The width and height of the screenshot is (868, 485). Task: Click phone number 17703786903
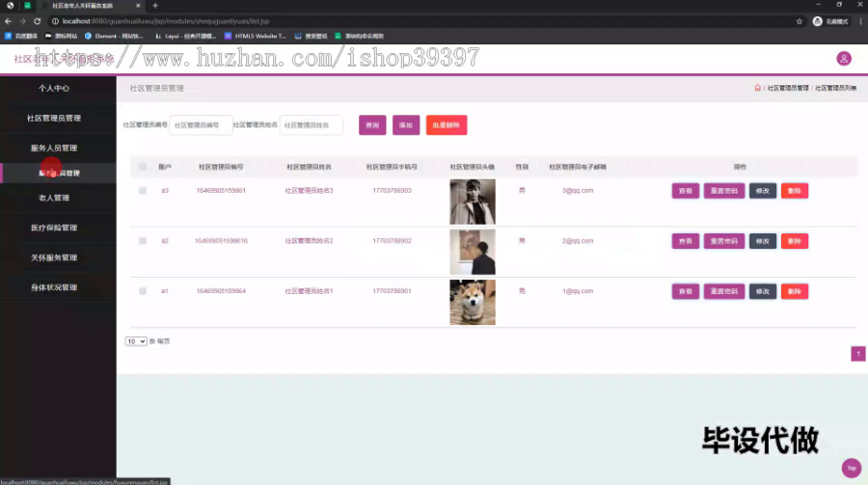[x=392, y=191]
